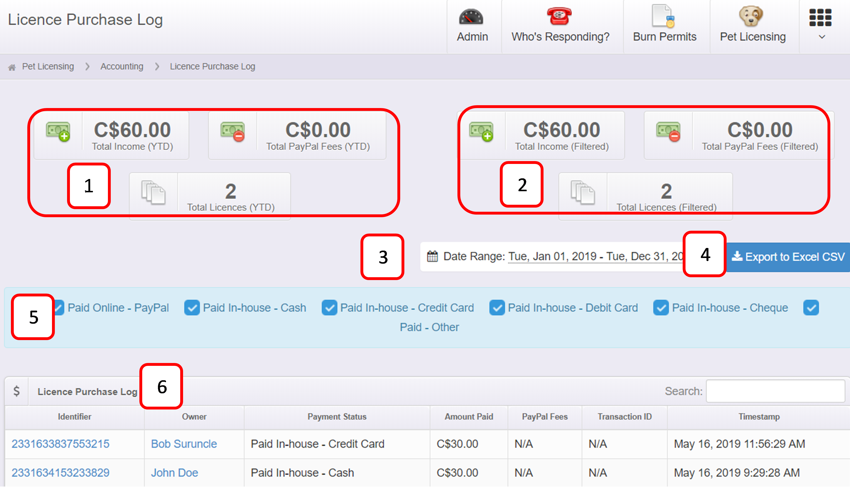Screen dimensions: 850x504
Task: Expand the chevron under apps grid
Action: pos(822,37)
